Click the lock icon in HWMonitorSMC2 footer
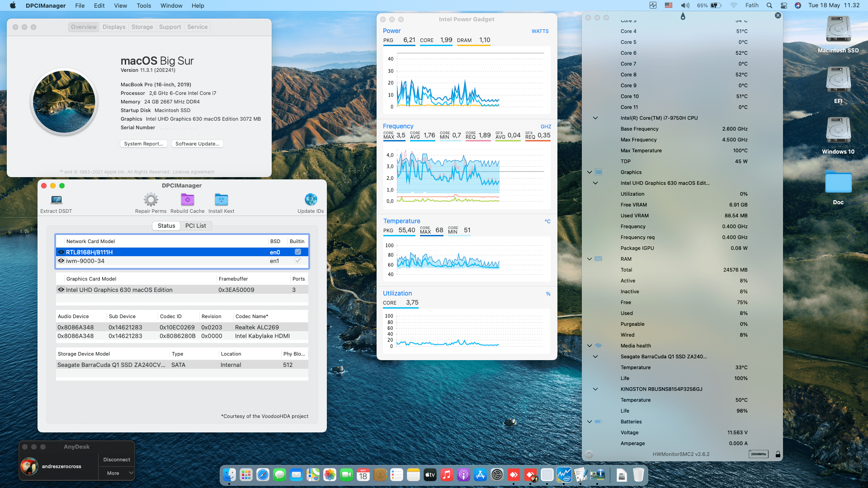Viewport: 868px width, 488px height. point(778,454)
